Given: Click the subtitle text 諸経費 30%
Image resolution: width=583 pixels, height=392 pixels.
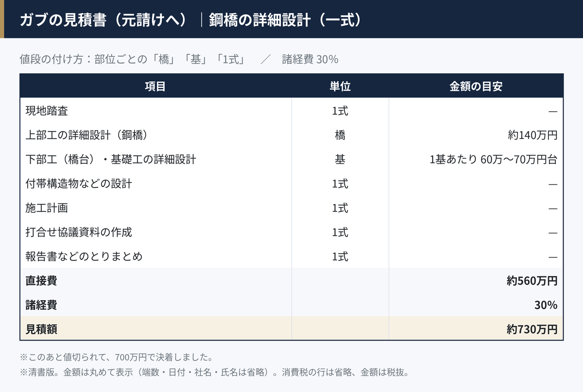Looking at the screenshot, I should pos(310,59).
